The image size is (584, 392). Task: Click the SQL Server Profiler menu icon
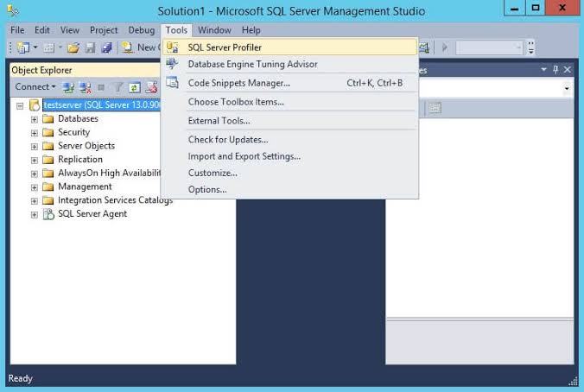[172, 47]
